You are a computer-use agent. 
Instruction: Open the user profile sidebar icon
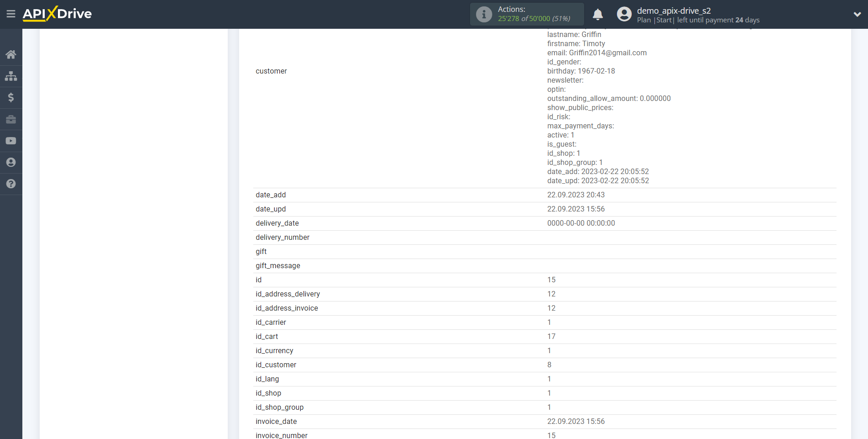click(11, 162)
